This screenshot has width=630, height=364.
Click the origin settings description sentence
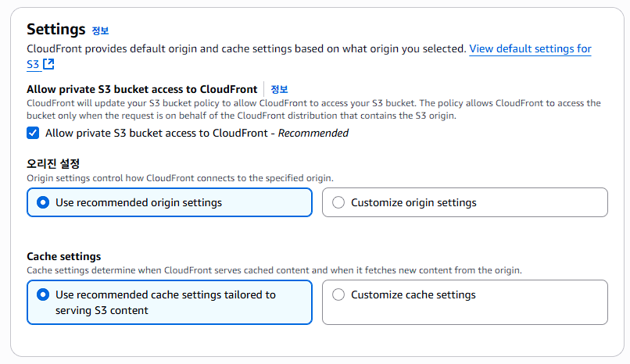tap(180, 178)
